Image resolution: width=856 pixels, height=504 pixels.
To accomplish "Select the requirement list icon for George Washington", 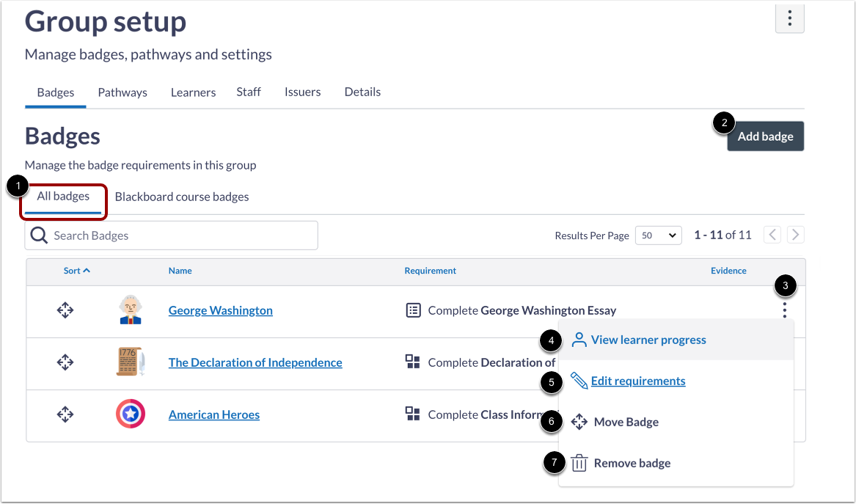I will pos(413,310).
